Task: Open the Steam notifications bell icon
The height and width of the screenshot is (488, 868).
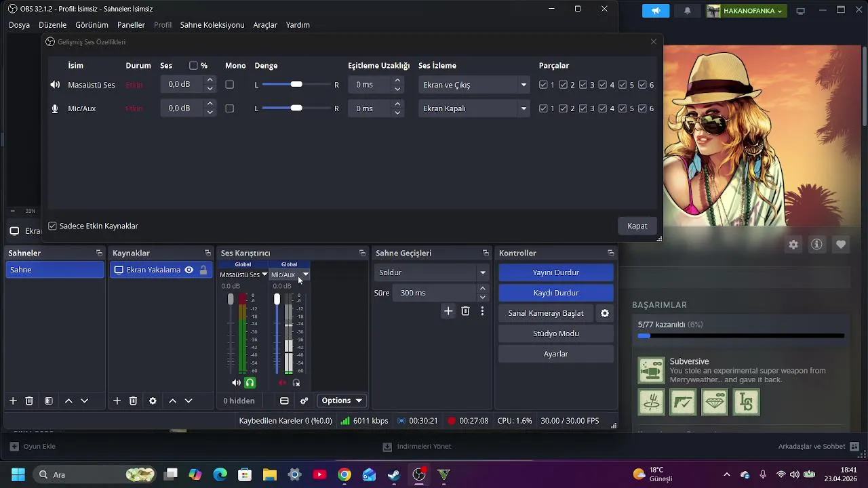Action: 688,11
